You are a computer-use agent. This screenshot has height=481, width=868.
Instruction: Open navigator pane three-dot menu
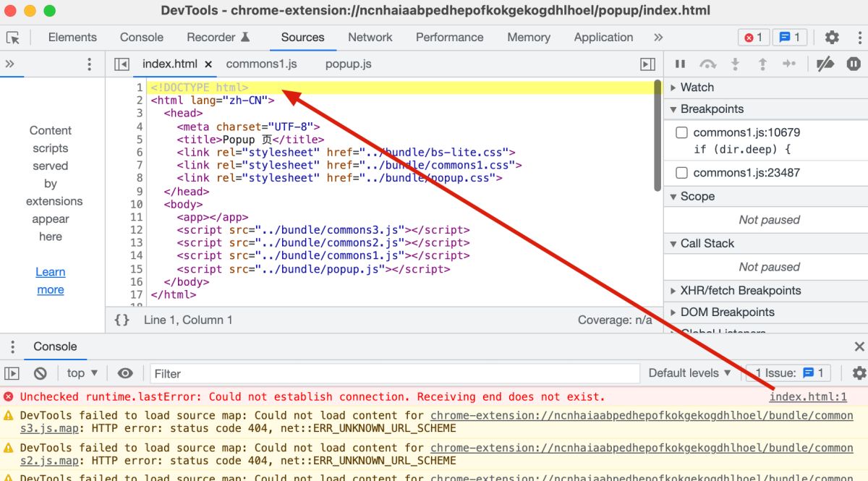[90, 64]
